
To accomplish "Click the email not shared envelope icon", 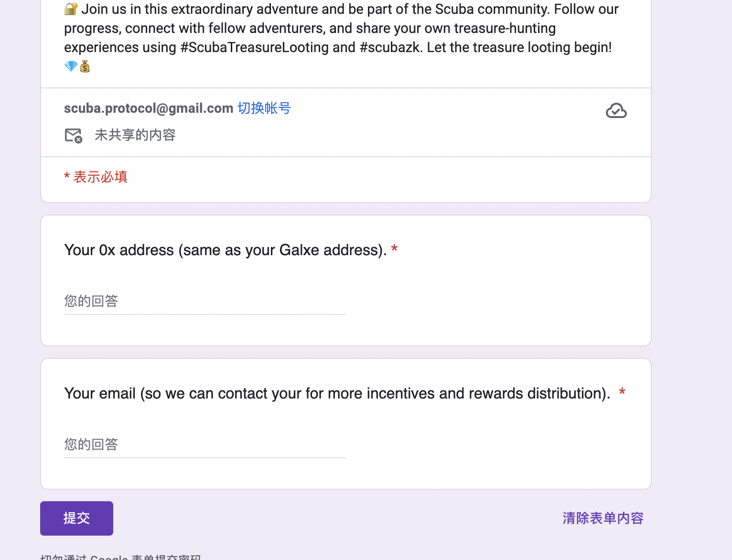I will pos(73,136).
